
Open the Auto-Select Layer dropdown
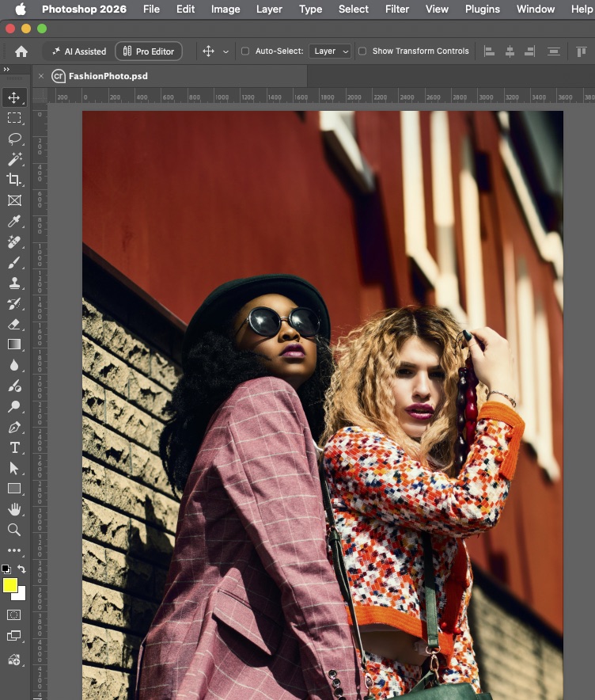click(x=330, y=51)
